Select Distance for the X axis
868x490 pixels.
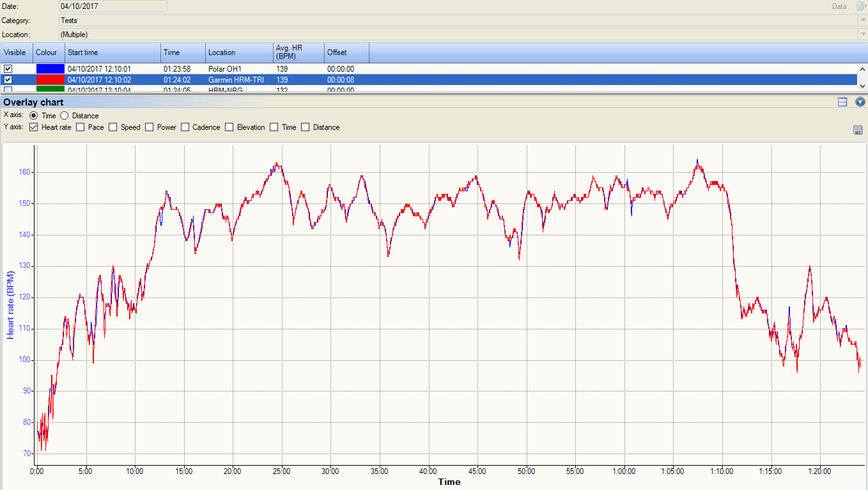click(65, 116)
